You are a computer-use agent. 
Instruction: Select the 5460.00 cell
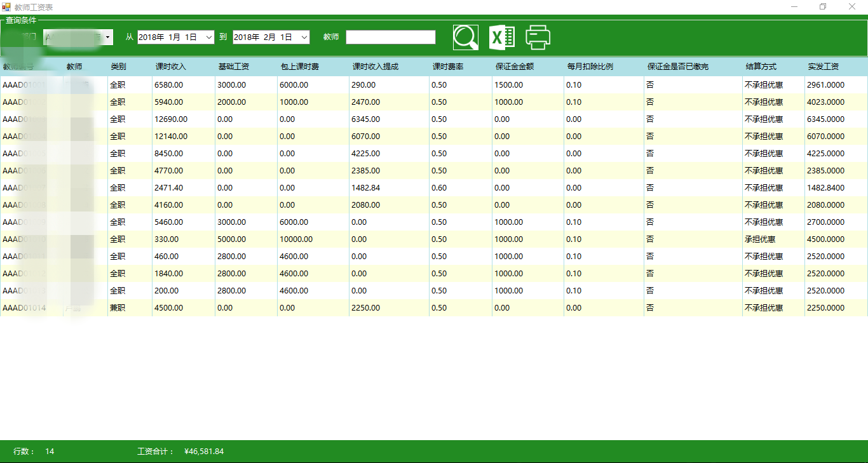[183, 222]
